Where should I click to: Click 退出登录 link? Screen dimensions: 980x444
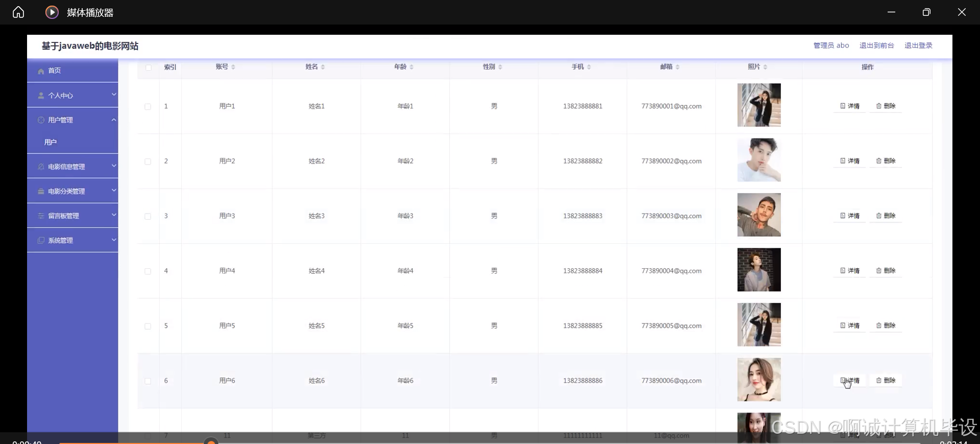pyautogui.click(x=918, y=45)
